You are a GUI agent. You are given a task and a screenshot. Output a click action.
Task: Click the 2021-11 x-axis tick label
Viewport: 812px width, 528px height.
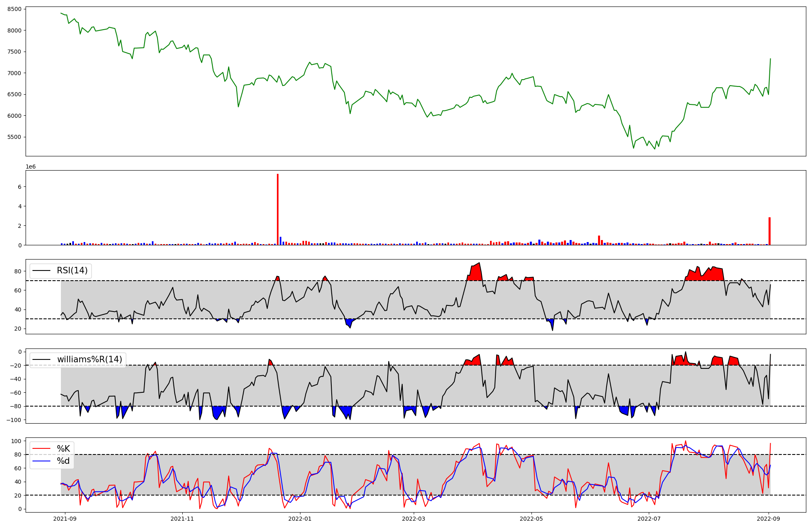tap(182, 519)
